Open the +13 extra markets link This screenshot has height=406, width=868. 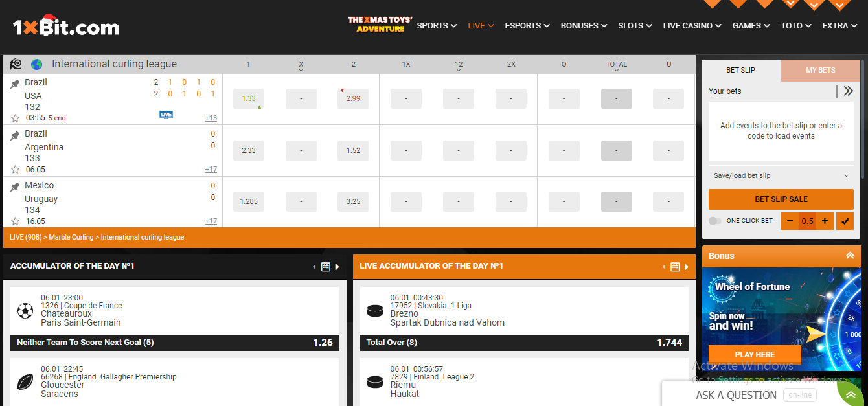(x=211, y=117)
